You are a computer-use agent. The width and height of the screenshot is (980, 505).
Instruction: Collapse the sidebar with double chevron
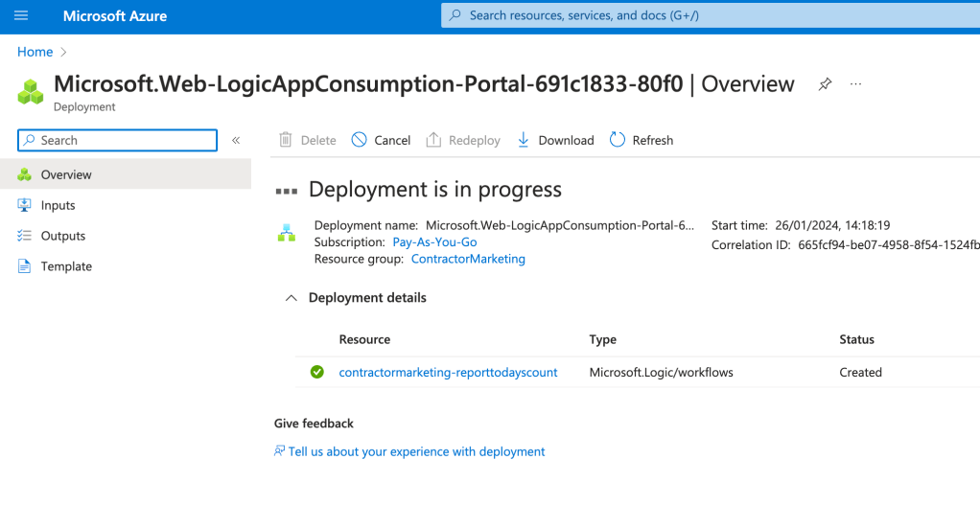pos(236,141)
